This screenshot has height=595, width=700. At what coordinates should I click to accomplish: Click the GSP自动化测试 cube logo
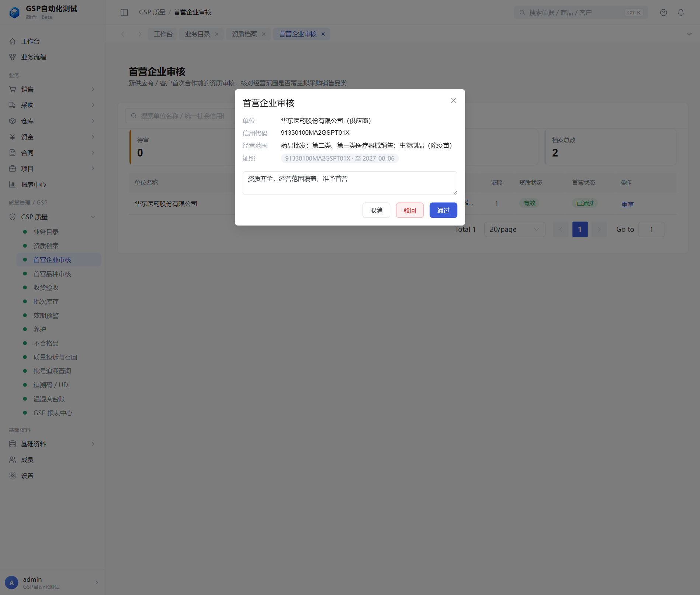coord(14,13)
